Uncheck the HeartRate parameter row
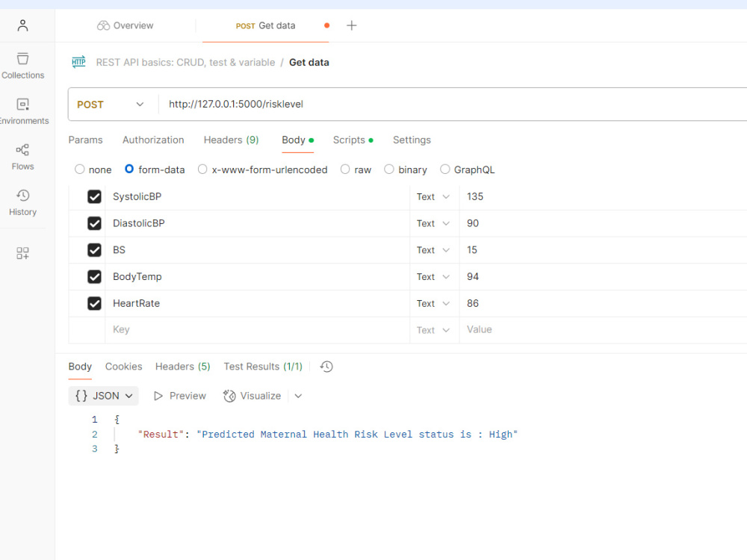Viewport: 747px width, 560px height. [94, 303]
